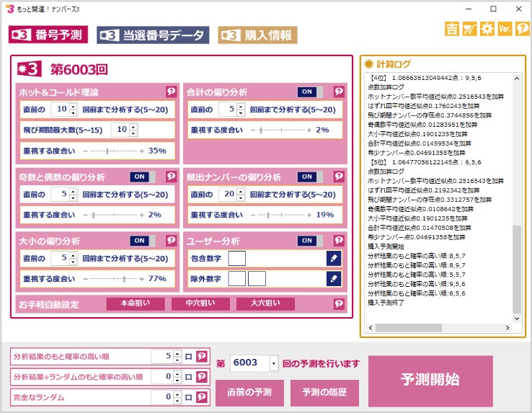
Task: Show help for ユーザー分析
Action: [x=339, y=240]
